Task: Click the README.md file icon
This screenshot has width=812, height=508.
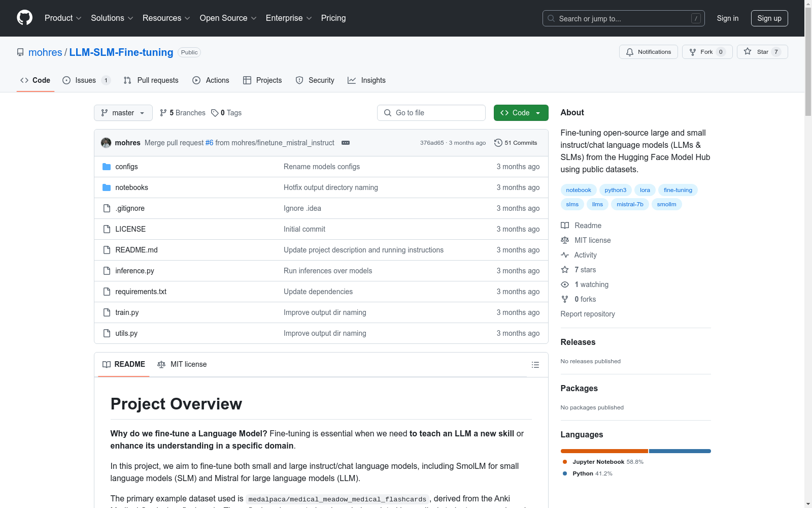Action: coord(107,250)
